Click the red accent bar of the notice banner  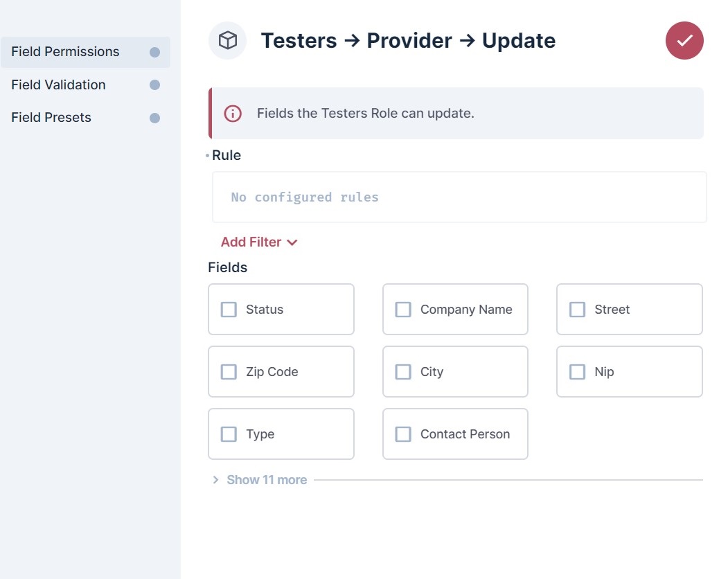click(210, 113)
